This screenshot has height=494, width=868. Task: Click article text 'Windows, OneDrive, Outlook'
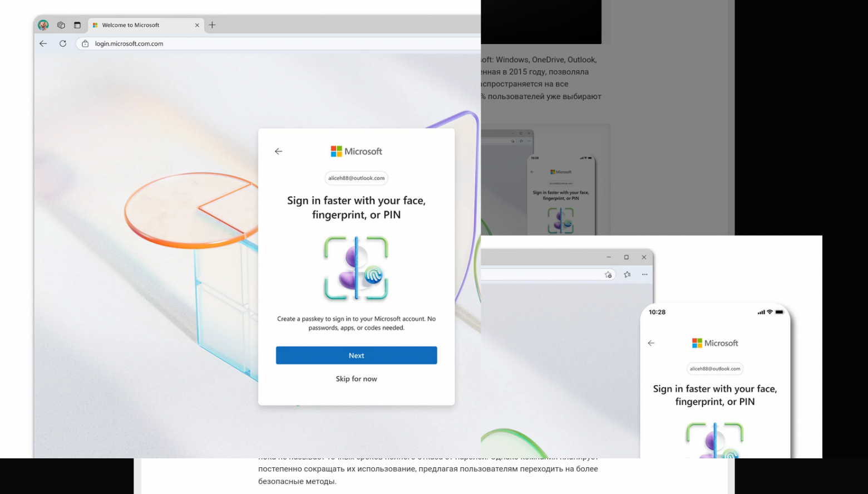pyautogui.click(x=546, y=60)
